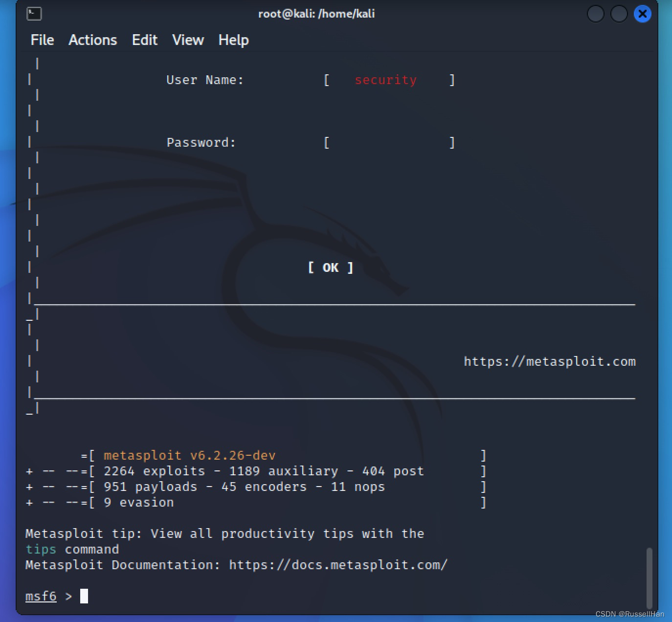Click the terminal vertical scrollbar thumb

[x=650, y=578]
